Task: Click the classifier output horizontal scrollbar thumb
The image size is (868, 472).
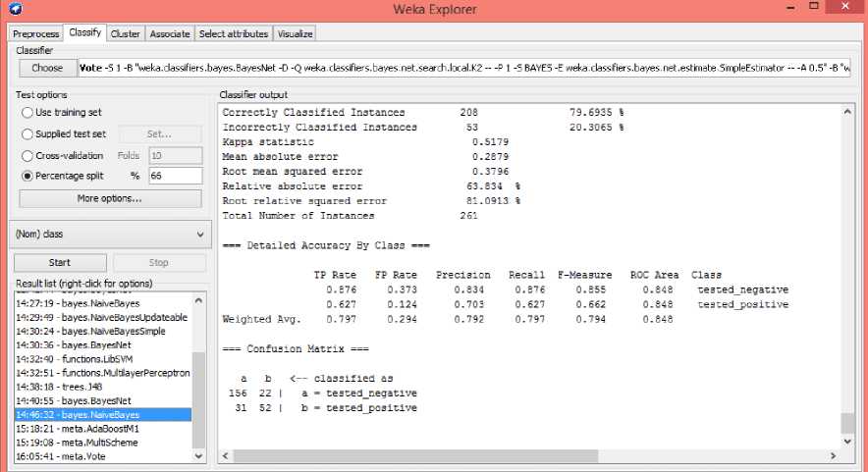Action: pyautogui.click(x=415, y=456)
